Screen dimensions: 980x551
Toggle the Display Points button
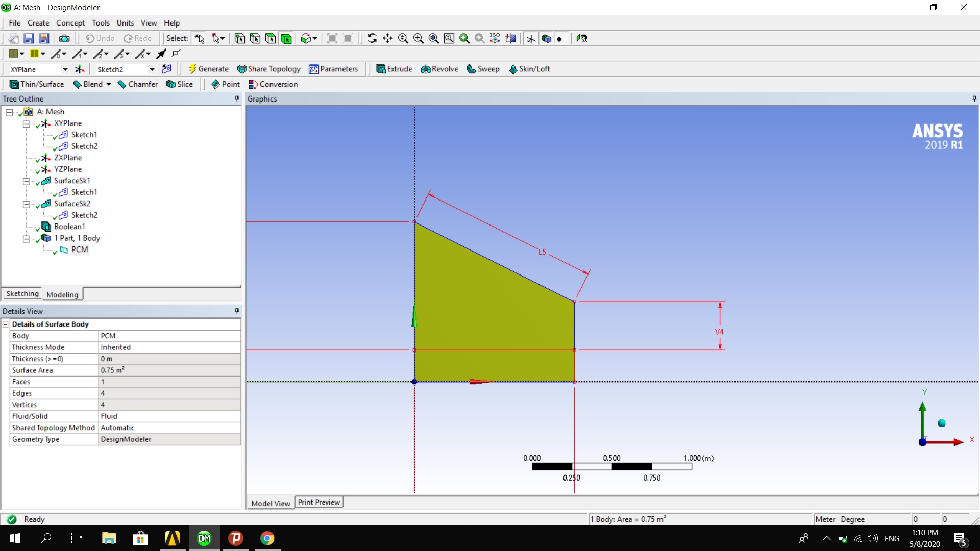click(x=560, y=39)
